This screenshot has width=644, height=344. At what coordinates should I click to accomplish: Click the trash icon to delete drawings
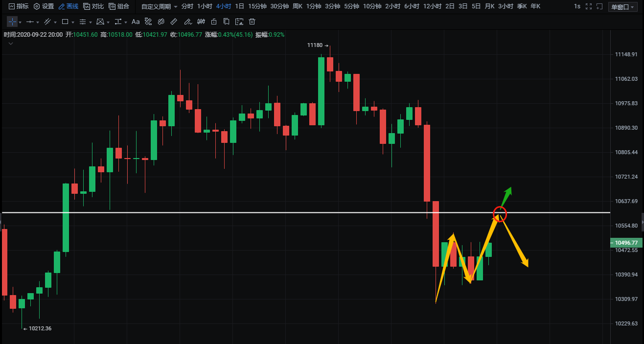click(x=252, y=22)
